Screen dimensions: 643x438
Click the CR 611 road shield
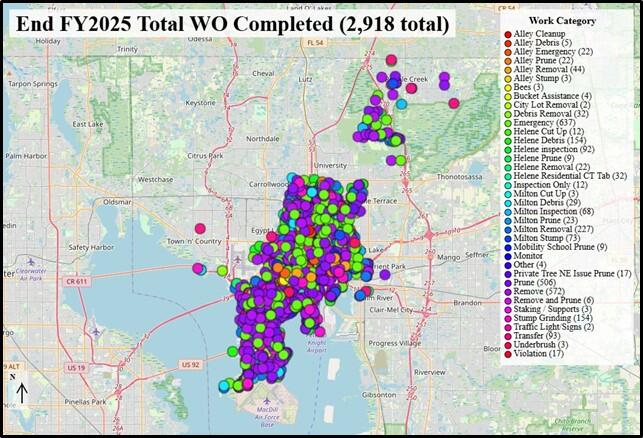click(76, 282)
